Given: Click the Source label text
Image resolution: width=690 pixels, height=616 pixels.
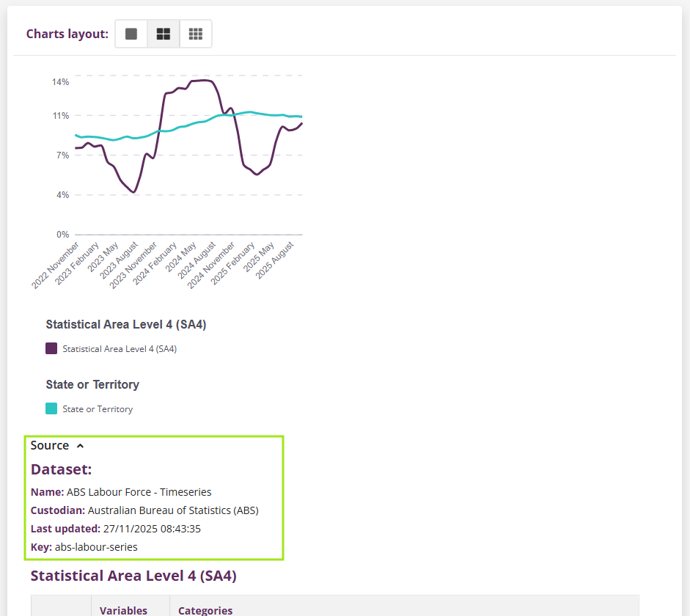Looking at the screenshot, I should pos(50,446).
